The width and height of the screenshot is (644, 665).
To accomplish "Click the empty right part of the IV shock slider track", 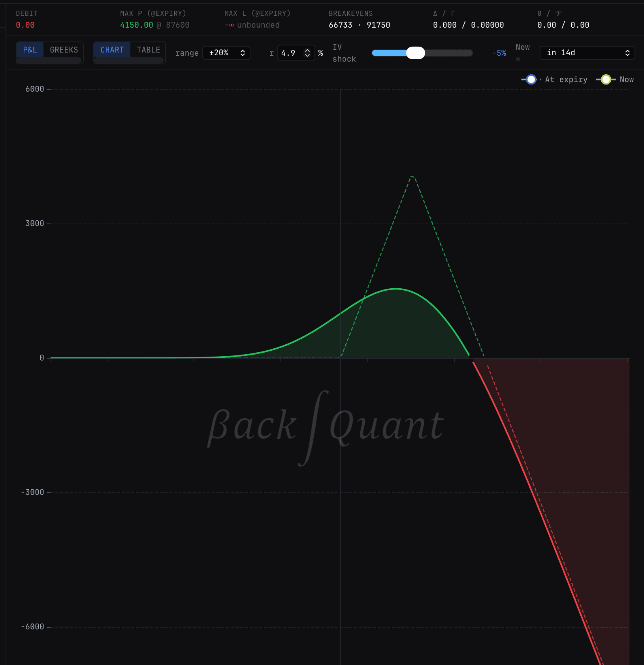I will coord(449,53).
